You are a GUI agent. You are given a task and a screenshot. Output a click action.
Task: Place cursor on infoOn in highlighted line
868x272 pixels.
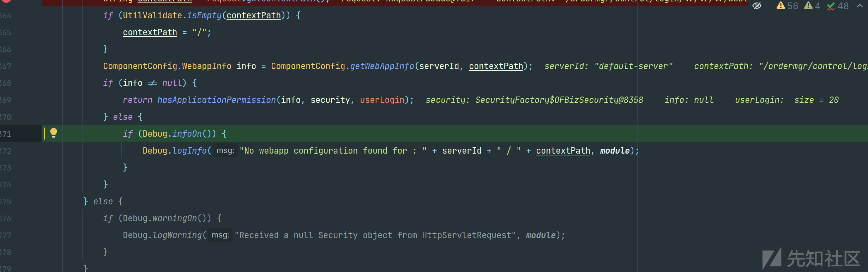click(187, 134)
